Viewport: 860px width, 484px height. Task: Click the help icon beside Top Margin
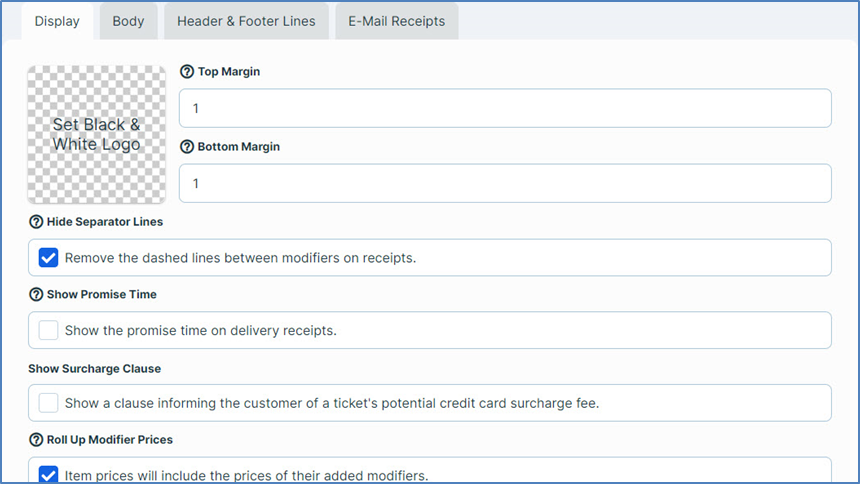coord(186,72)
